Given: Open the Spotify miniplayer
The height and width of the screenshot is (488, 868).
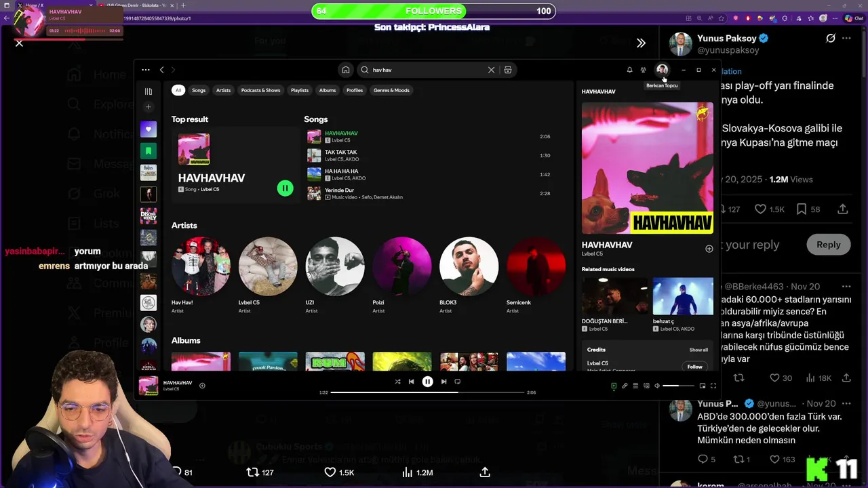Looking at the screenshot, I should 703,386.
